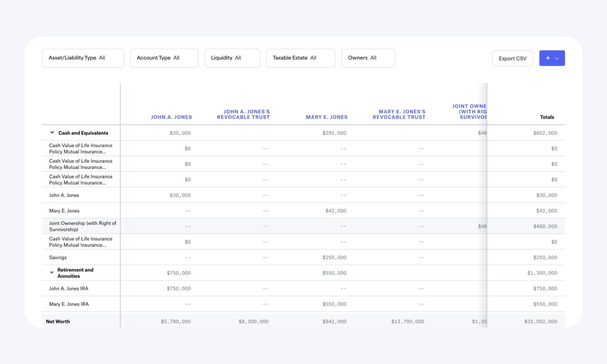Open the Owners filter dropdown

pos(368,58)
